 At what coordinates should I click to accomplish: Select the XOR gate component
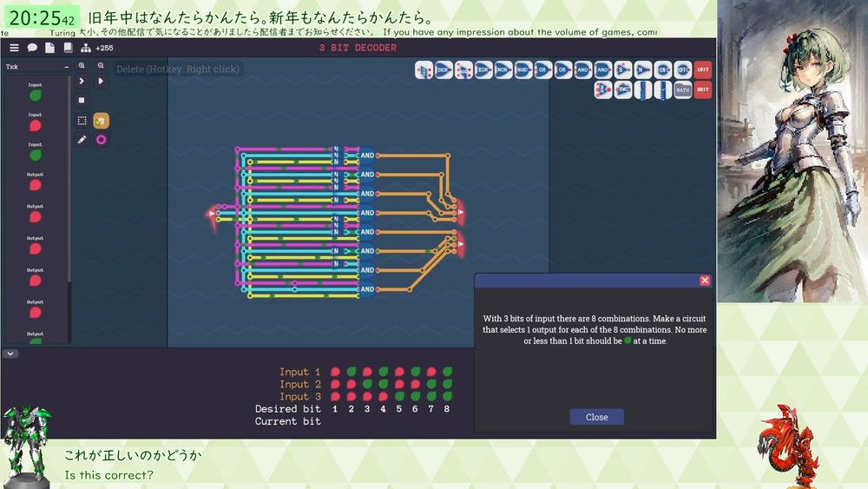(x=483, y=69)
